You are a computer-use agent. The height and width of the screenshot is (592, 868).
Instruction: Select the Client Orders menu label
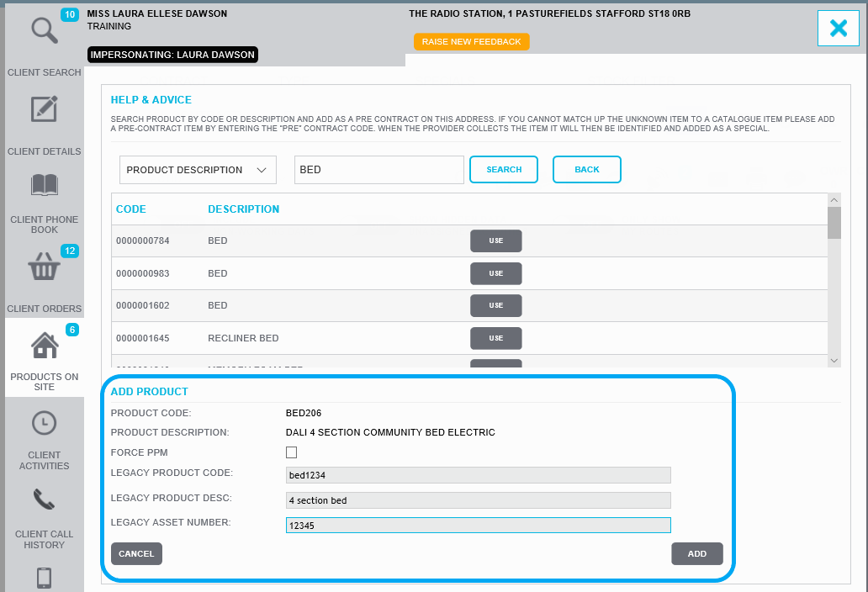pos(45,309)
